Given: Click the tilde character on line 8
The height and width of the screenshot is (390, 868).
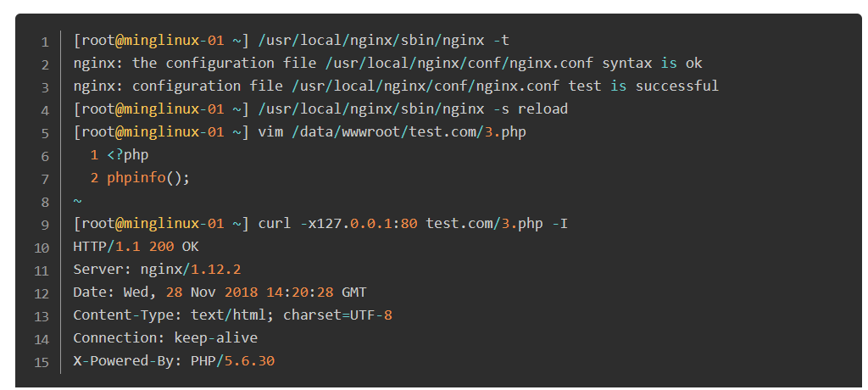Looking at the screenshot, I should coord(77,201).
